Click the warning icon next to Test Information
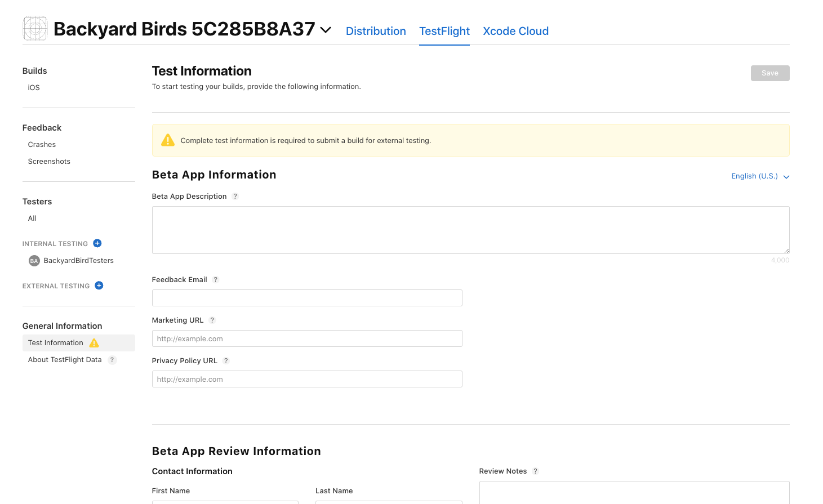Screen dimensions: 823x504 pyautogui.click(x=94, y=343)
